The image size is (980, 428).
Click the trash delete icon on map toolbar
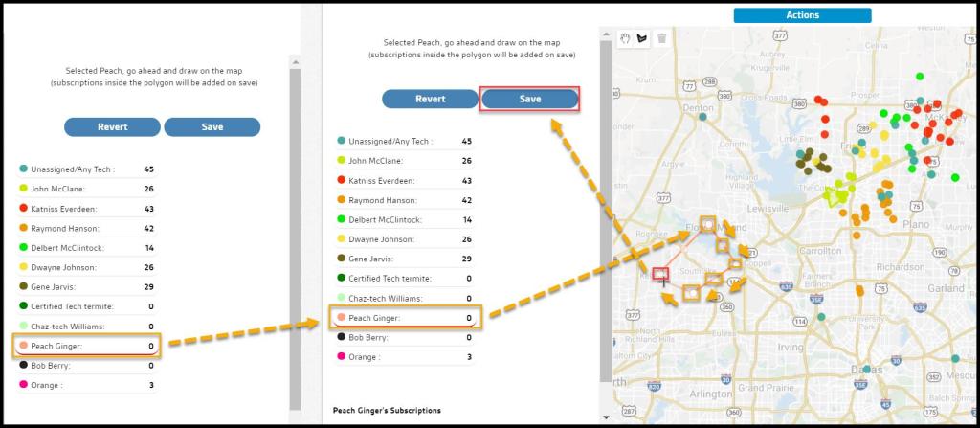(x=661, y=38)
